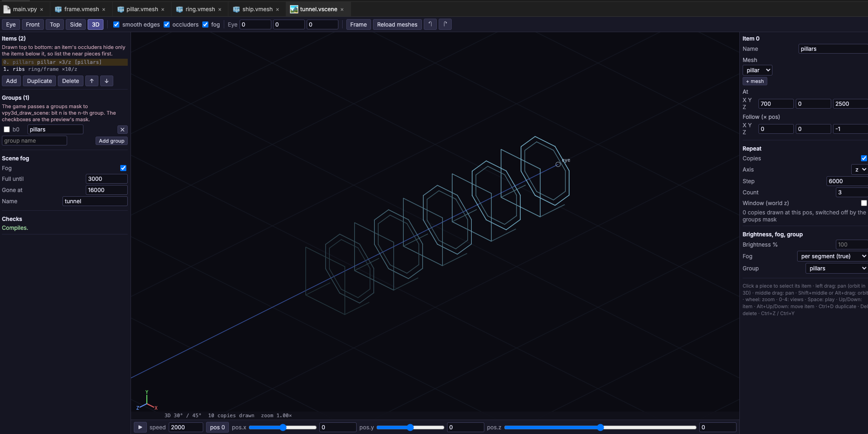Enable the Window (world z) checkbox

(x=864, y=203)
